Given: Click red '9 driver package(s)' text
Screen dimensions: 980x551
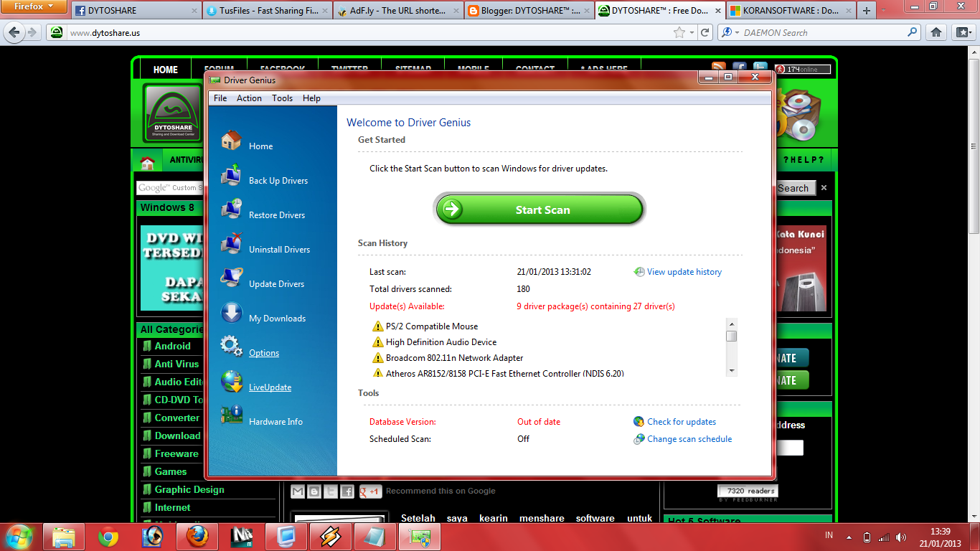Looking at the screenshot, I should [x=595, y=306].
